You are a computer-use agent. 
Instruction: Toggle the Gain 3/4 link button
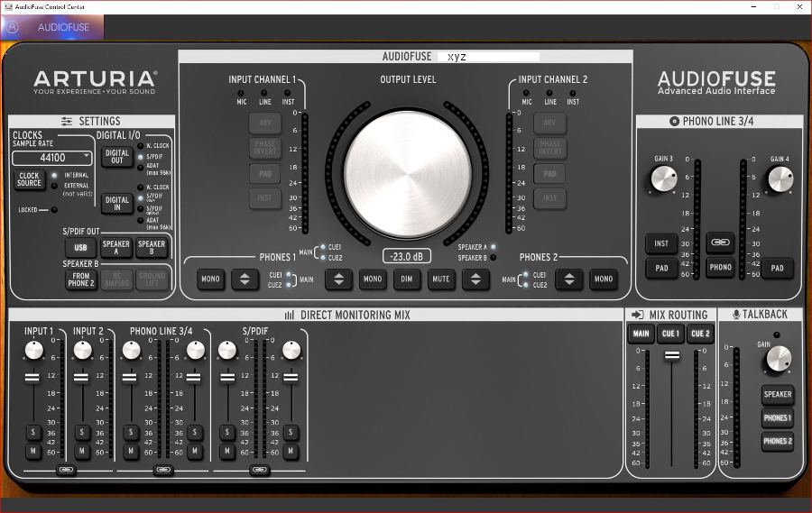click(x=720, y=243)
